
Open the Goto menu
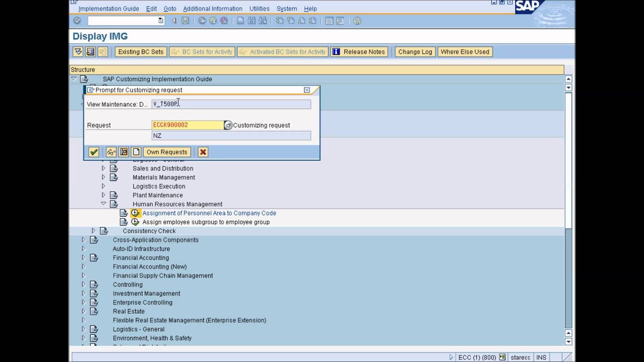pyautogui.click(x=170, y=9)
